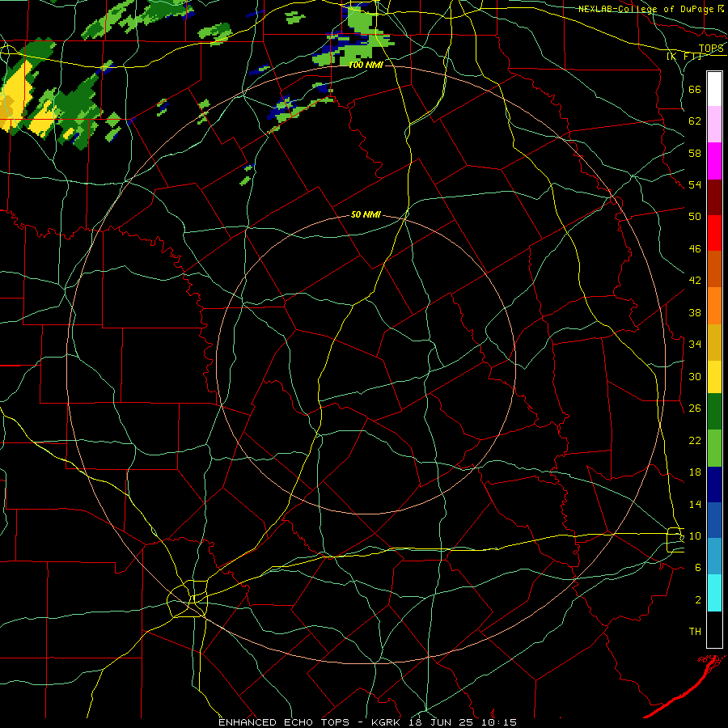
Task: Click the black TH threshold swatch
Action: [x=714, y=629]
